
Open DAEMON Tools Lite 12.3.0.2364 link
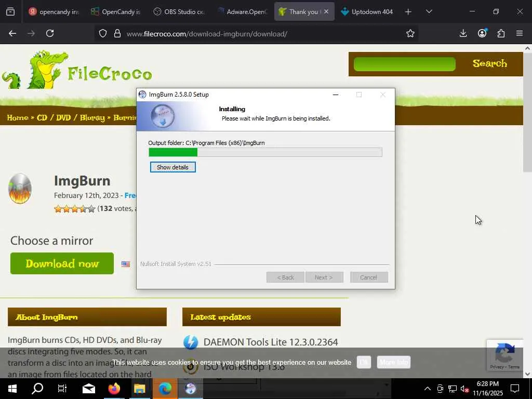[270, 342]
